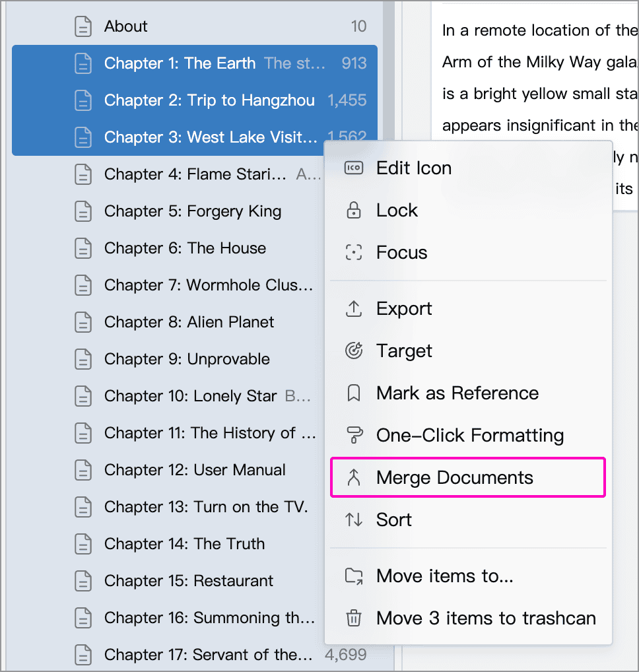The height and width of the screenshot is (672, 639).
Task: Click word count 10 beside About
Action: click(x=358, y=26)
